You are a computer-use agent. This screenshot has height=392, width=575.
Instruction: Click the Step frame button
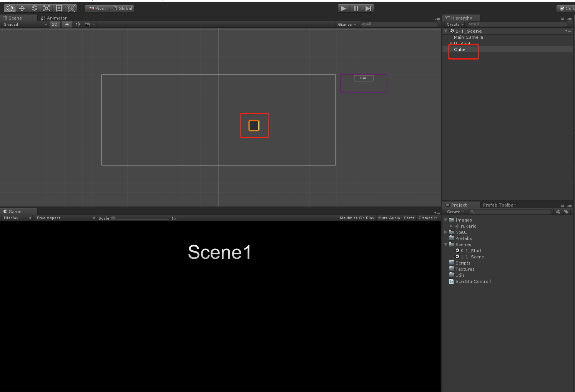[368, 8]
